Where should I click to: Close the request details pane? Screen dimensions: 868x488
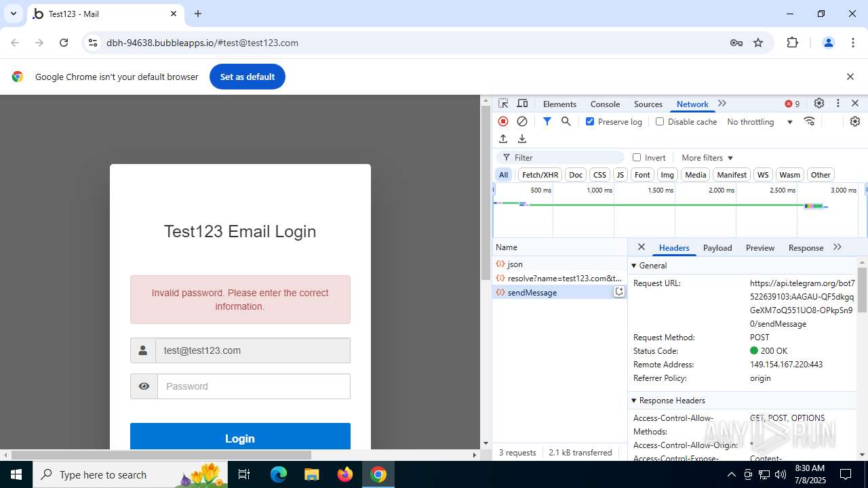click(x=642, y=247)
